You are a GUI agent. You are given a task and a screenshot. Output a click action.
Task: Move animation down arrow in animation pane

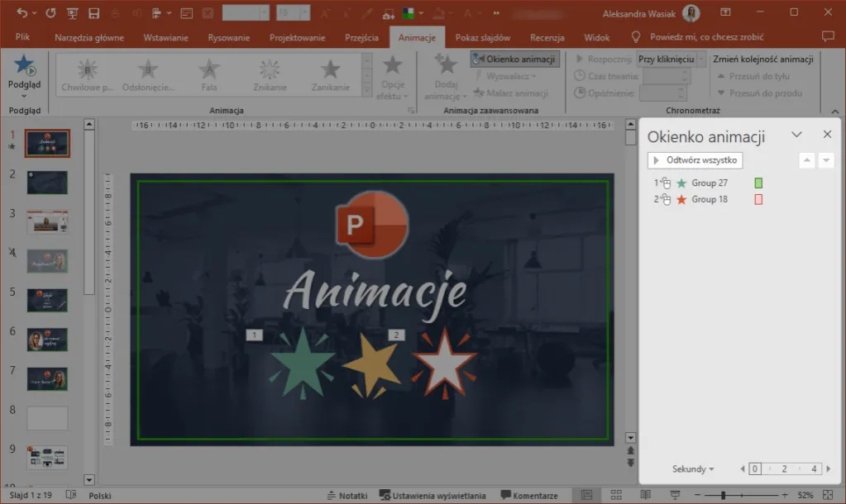826,160
